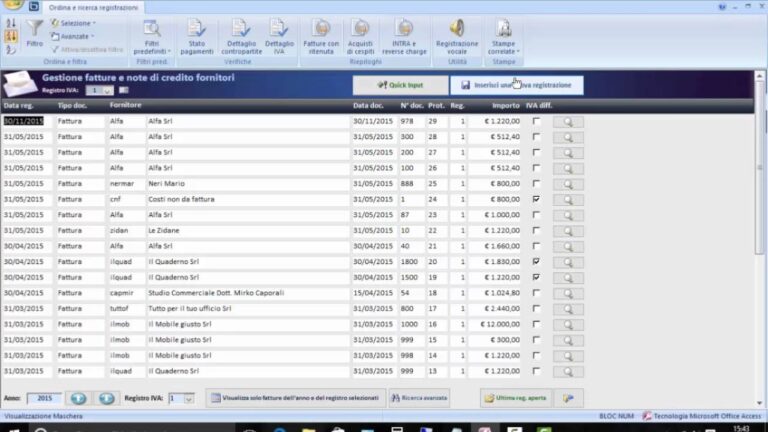Open detail magnifier for prot. 29 row
768x432 pixels.
[x=568, y=121]
